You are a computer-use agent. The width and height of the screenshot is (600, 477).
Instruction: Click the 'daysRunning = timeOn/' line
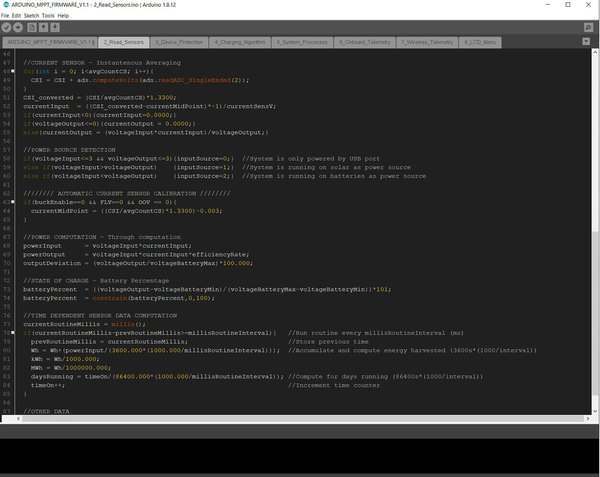(157, 377)
